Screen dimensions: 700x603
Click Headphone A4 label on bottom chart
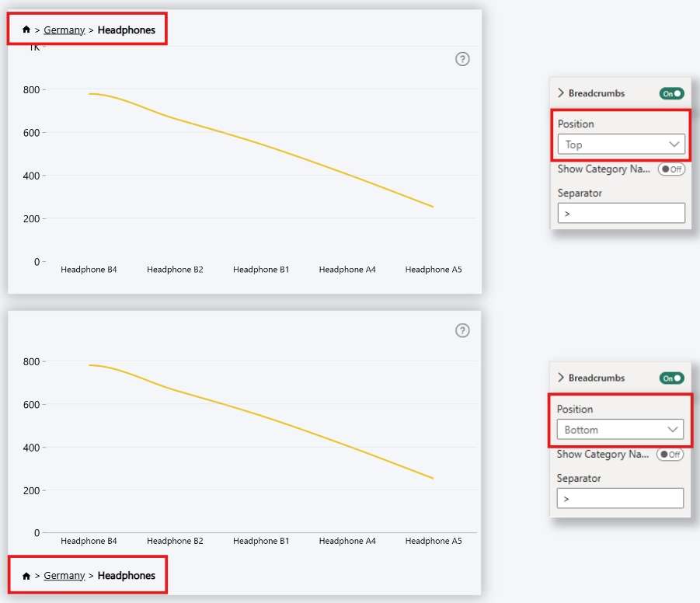(347, 541)
